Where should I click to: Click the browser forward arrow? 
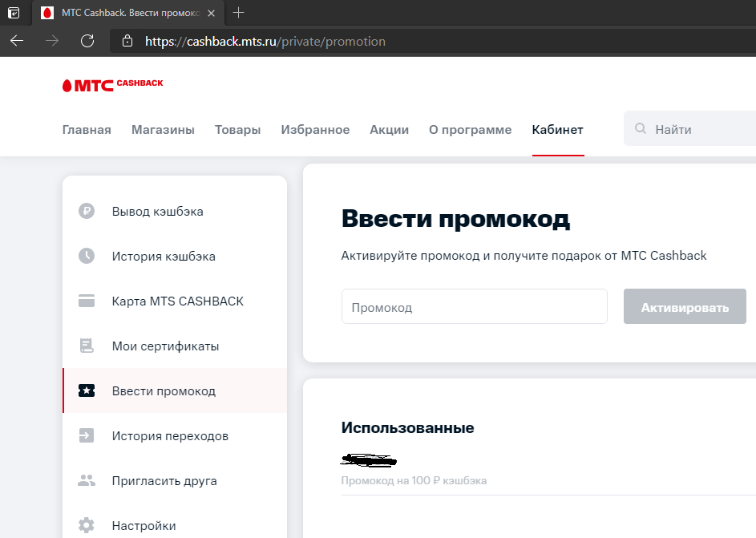click(52, 41)
